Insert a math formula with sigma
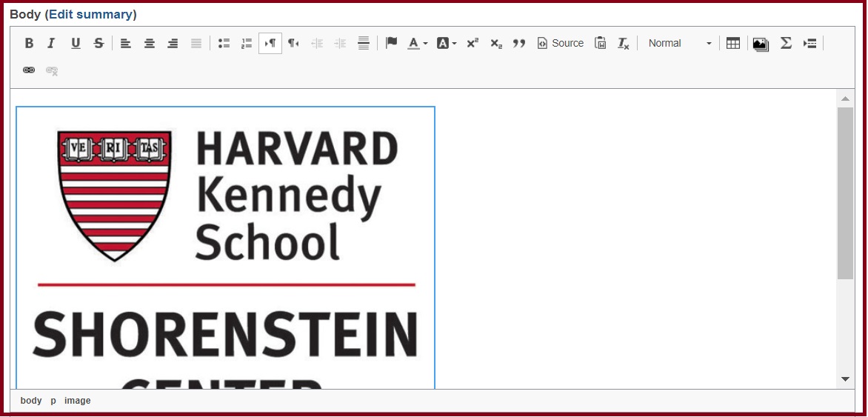This screenshot has width=868, height=417. click(786, 43)
